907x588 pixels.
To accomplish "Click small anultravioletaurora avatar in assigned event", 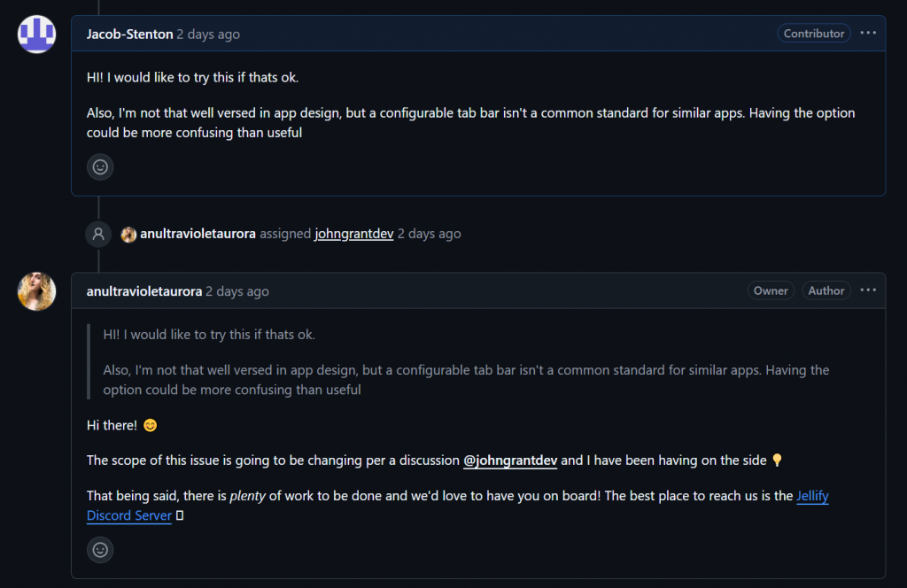I will [128, 234].
